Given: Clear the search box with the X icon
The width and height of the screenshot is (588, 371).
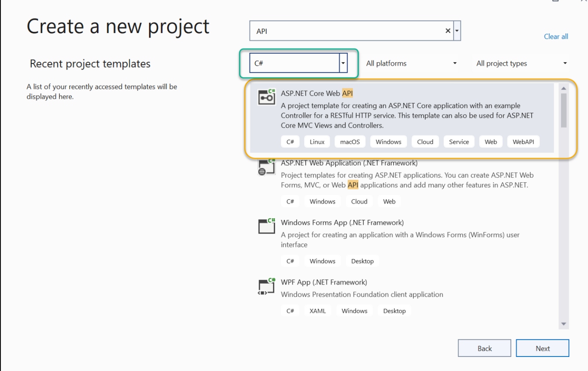Looking at the screenshot, I should coord(448,31).
